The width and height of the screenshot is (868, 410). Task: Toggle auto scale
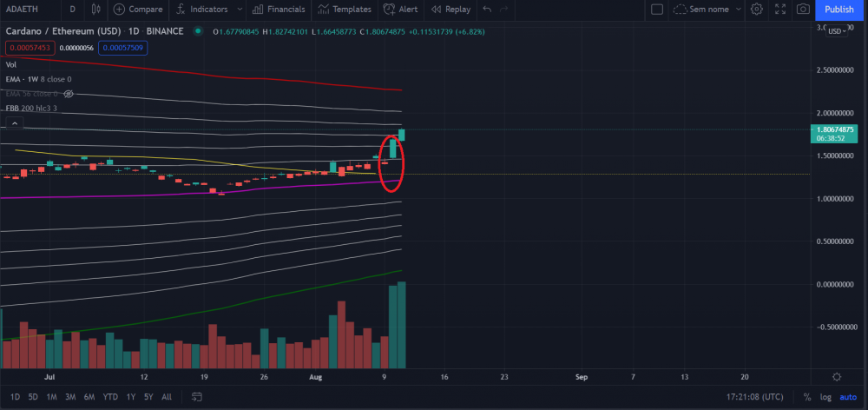[x=848, y=397]
